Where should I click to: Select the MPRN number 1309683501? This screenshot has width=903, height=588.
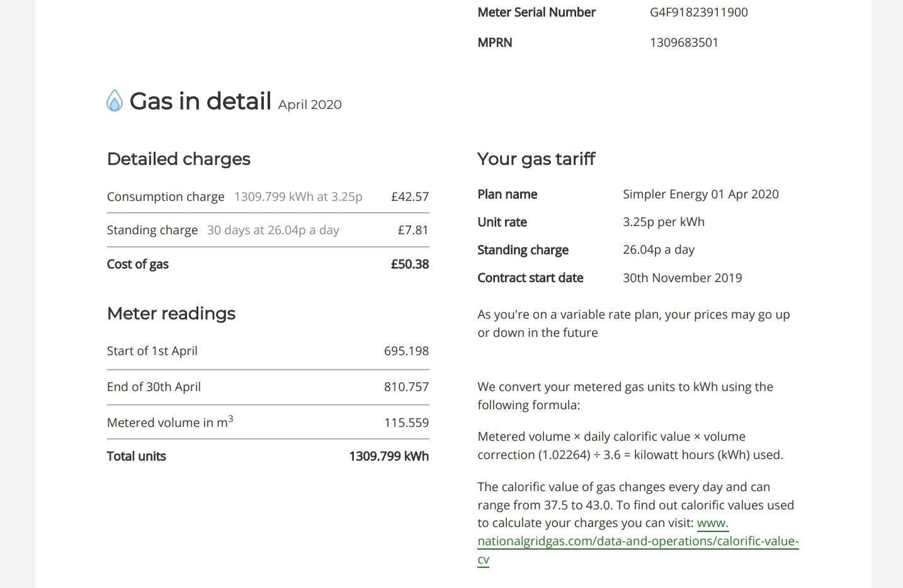pyautogui.click(x=684, y=42)
